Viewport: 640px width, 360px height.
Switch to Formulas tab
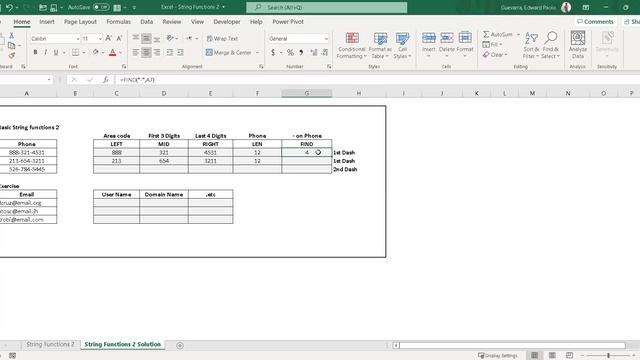coord(118,22)
